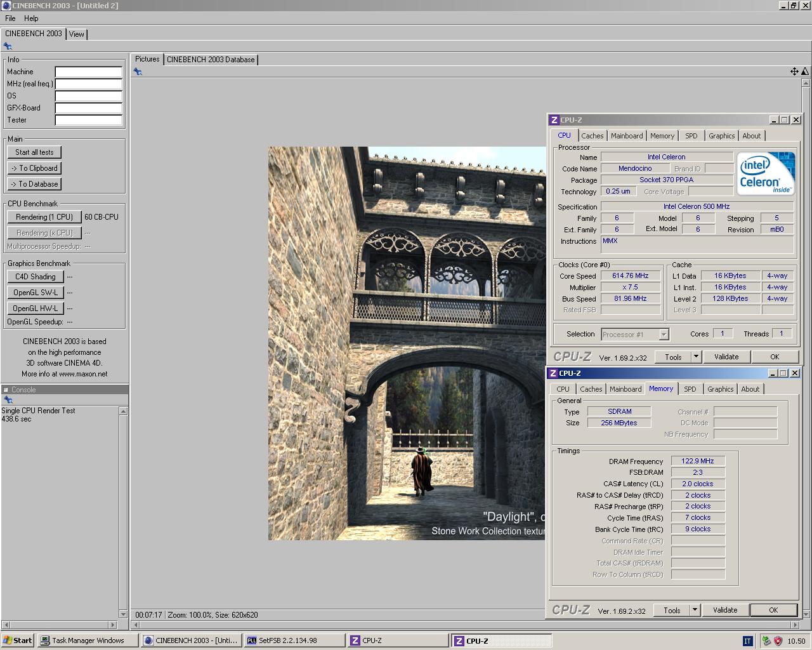Click the pin icon below the CINEBENCH 2003 tab
This screenshot has width=812, height=650.
[8, 46]
